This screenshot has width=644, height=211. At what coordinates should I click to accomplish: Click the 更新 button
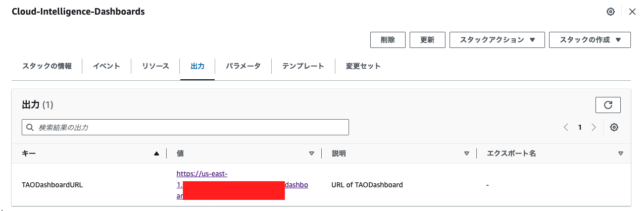pos(427,40)
